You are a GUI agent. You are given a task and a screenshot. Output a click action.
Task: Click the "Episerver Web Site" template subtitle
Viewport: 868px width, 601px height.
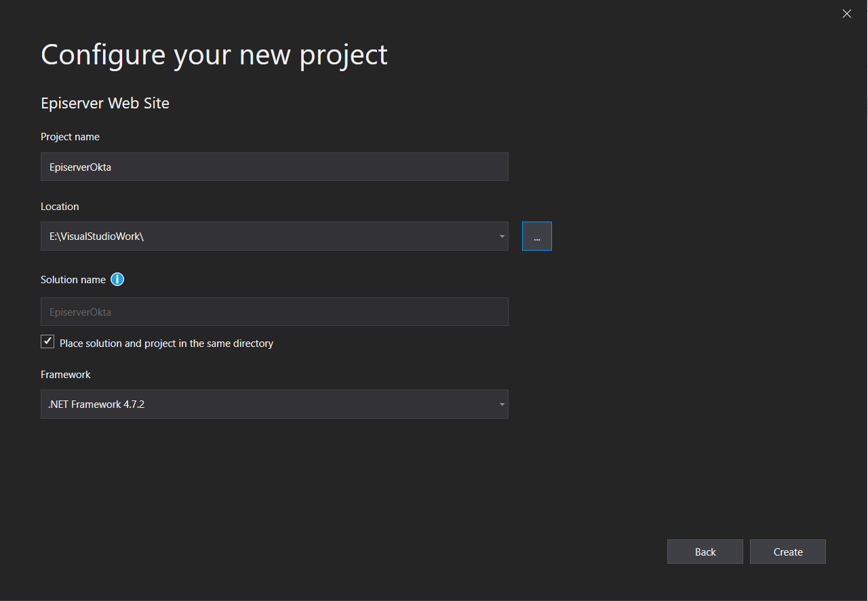tap(105, 104)
